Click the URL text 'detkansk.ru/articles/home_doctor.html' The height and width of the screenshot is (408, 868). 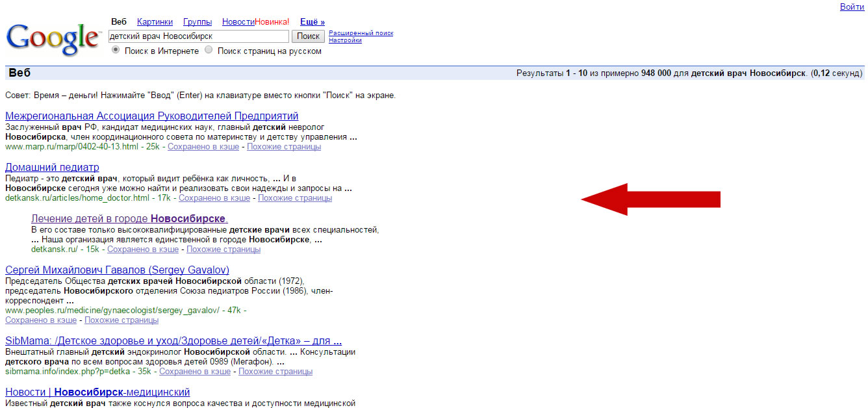pos(77,198)
